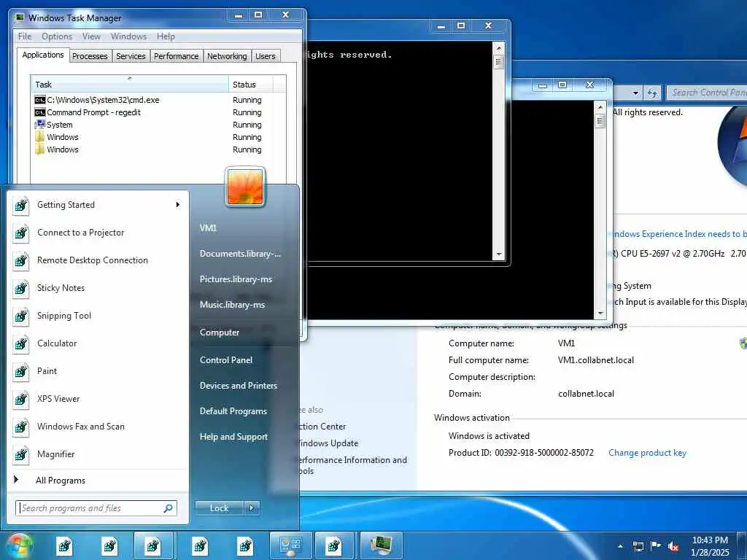Switch to Task Manager taskbar button

382,545
